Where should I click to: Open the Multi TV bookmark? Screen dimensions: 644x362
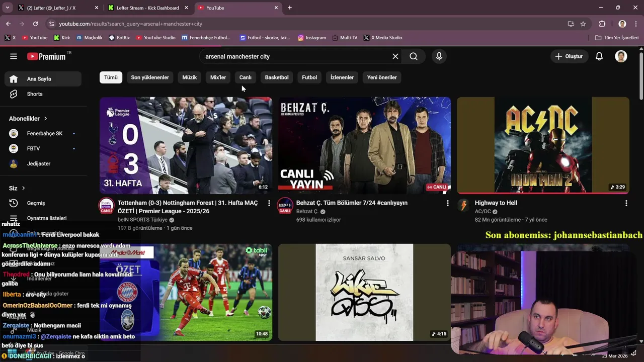click(345, 38)
